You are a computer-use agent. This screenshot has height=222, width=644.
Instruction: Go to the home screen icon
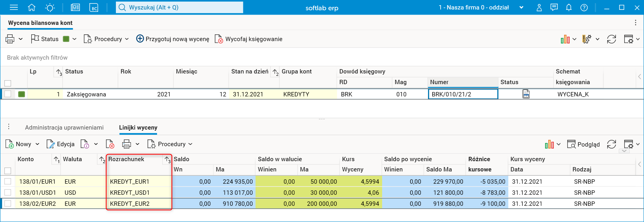pyautogui.click(x=32, y=8)
